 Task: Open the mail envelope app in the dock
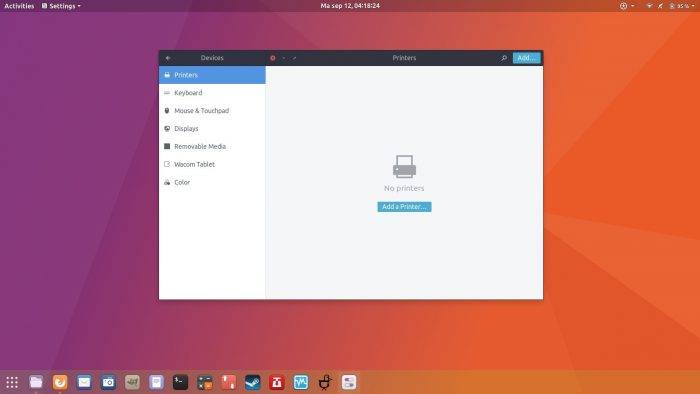tap(84, 382)
